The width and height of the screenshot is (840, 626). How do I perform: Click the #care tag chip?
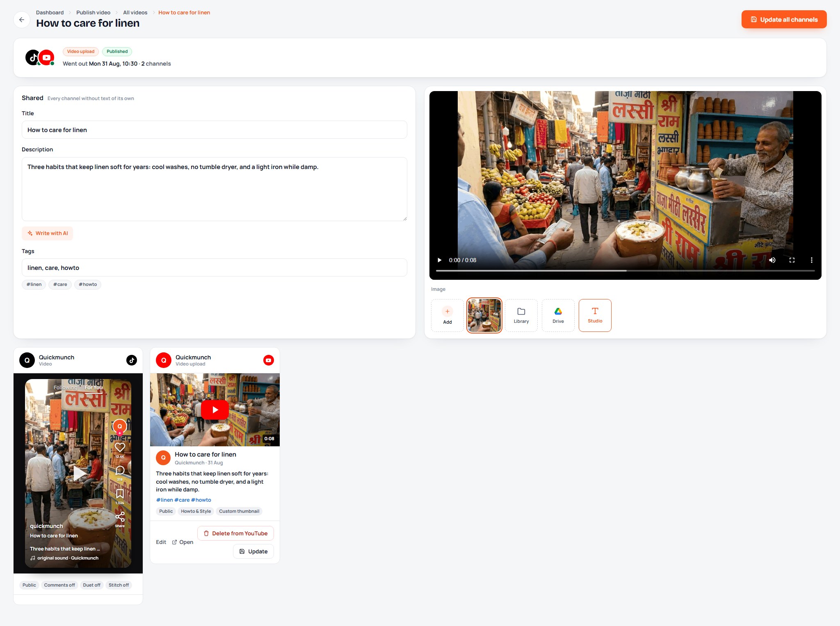(60, 284)
